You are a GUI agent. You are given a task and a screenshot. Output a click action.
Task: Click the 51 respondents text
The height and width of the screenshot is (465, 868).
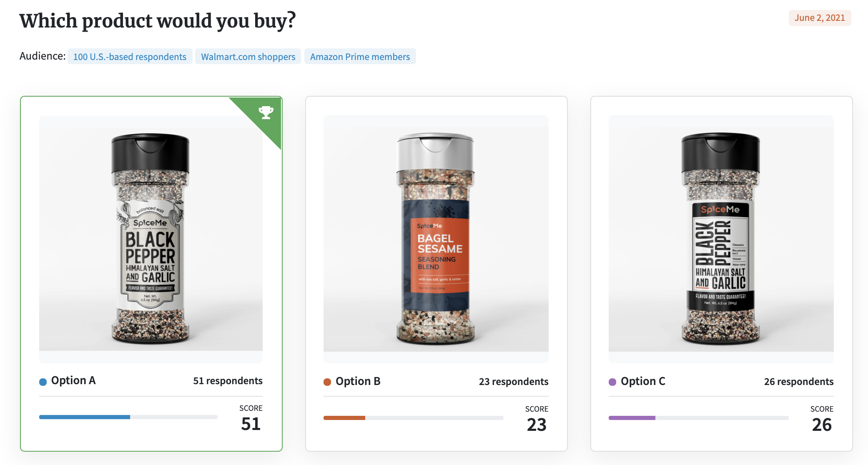tap(228, 381)
